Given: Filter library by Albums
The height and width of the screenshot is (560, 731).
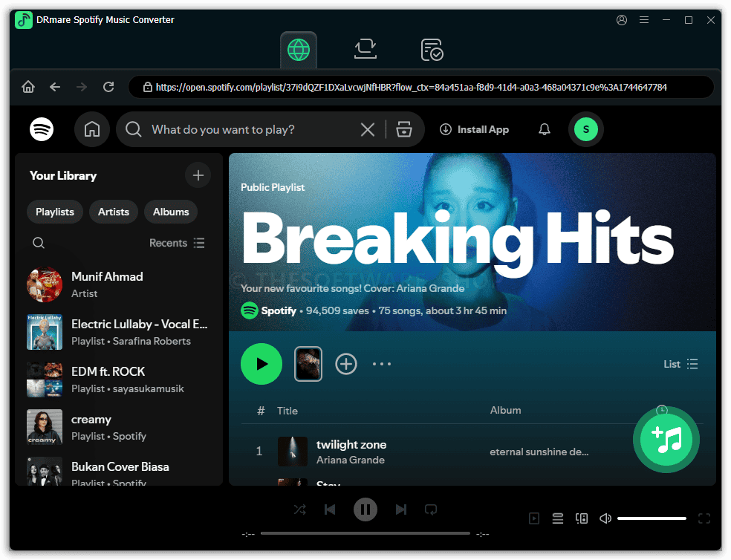Looking at the screenshot, I should [x=171, y=212].
